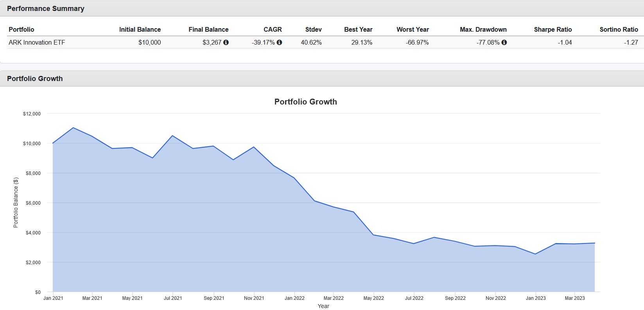Click info icon beside Final Balance $3,267

(x=226, y=42)
